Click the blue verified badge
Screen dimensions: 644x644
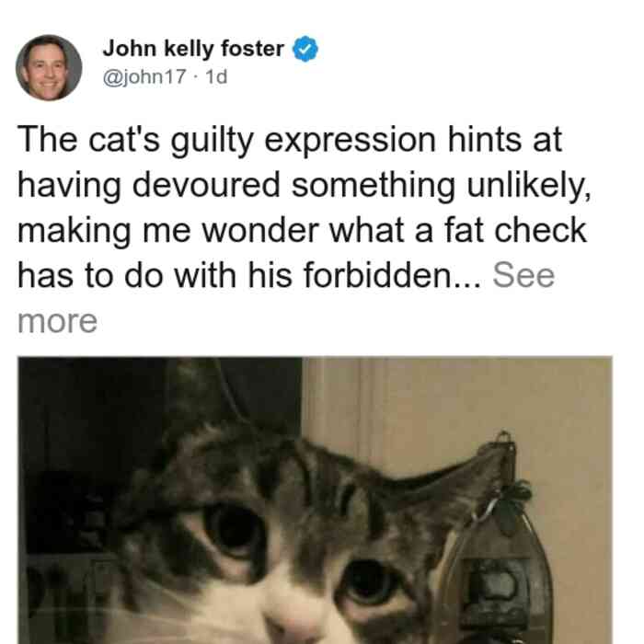coord(305,49)
